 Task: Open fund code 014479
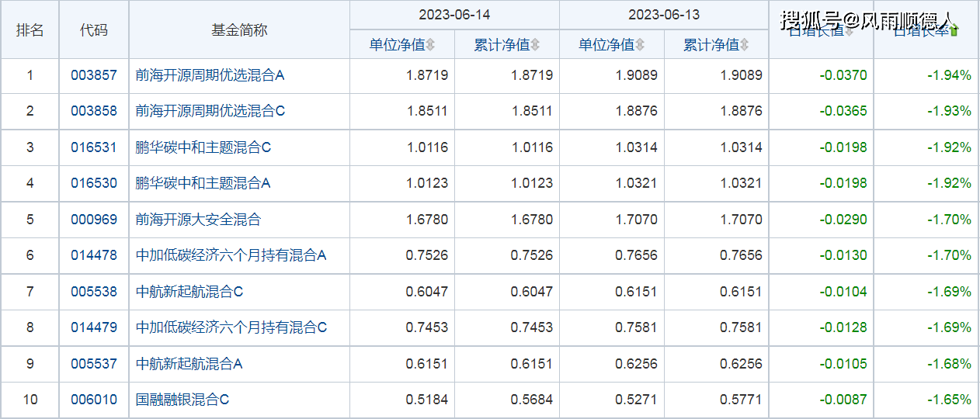coord(94,327)
